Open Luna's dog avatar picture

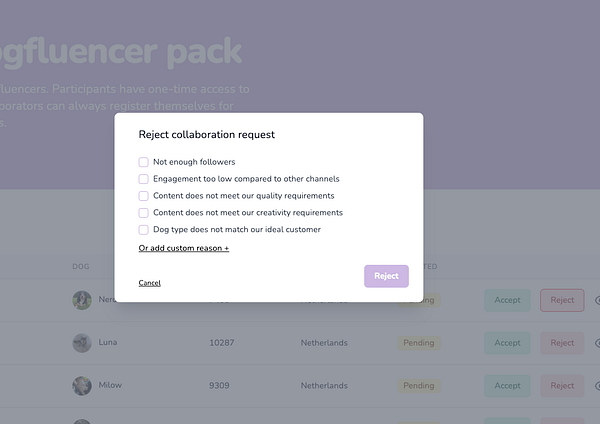(82, 343)
